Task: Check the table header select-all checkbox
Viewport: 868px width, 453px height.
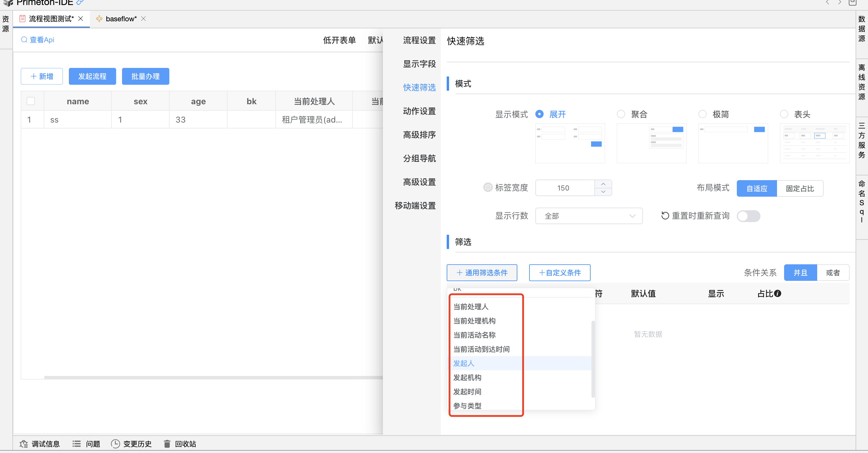Action: [31, 101]
